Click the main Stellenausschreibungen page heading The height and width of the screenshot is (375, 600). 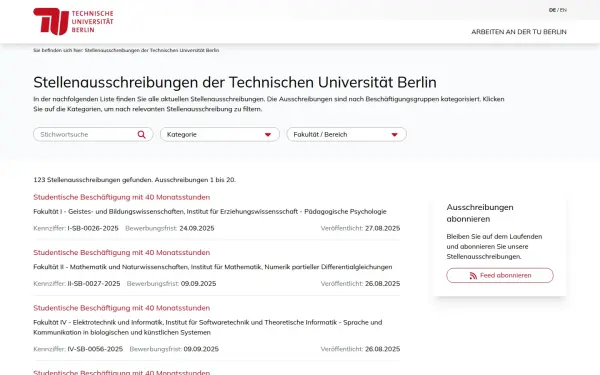(235, 82)
